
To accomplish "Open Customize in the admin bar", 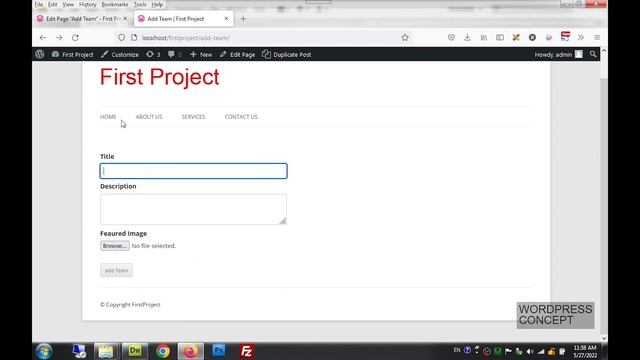I will tap(120, 54).
